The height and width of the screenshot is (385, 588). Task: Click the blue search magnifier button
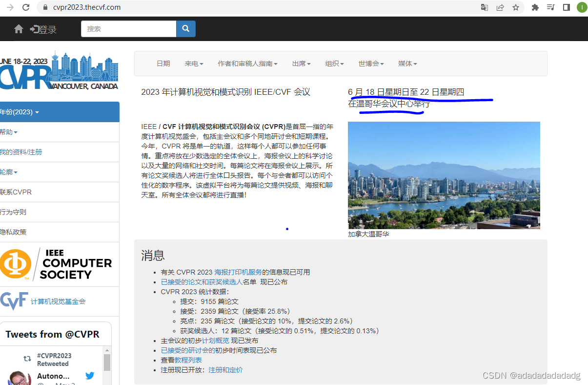coord(186,29)
